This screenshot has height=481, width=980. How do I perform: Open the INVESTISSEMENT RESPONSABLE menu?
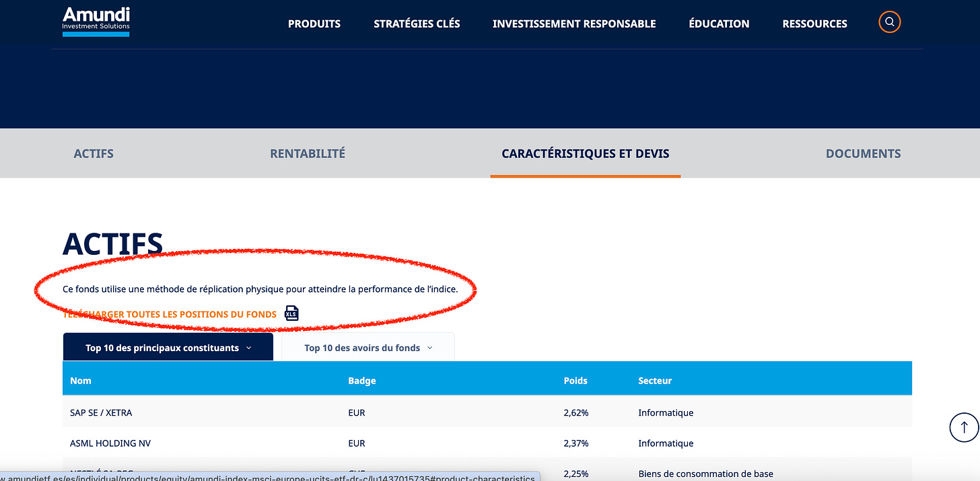(x=574, y=24)
